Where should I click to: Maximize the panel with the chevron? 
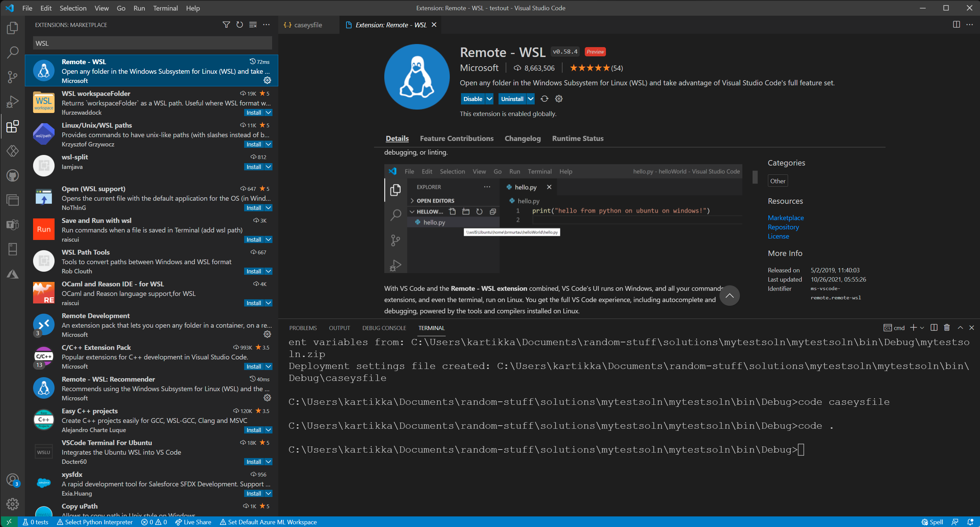[960, 327]
